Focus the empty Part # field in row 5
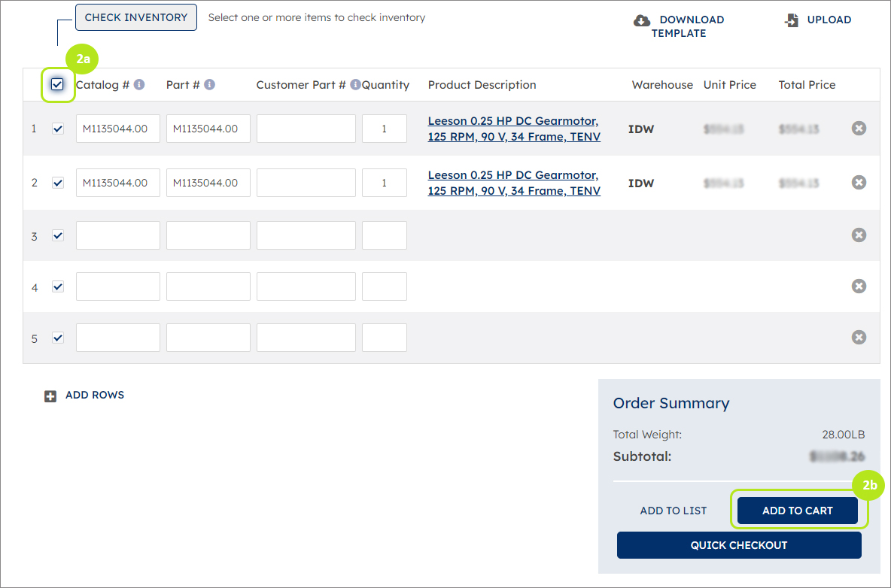 point(208,338)
